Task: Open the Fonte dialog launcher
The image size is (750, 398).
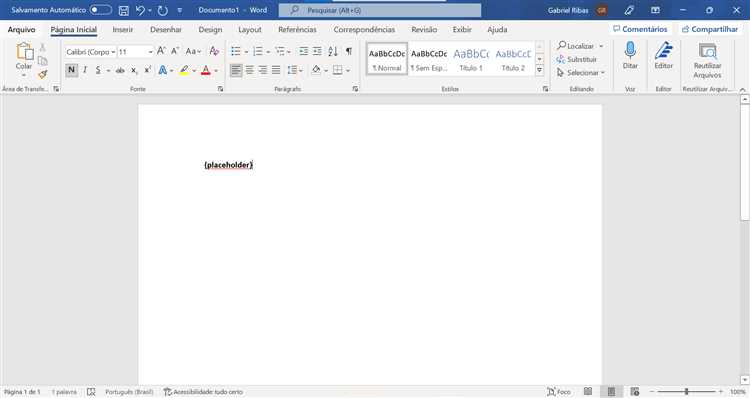Action: [221, 89]
